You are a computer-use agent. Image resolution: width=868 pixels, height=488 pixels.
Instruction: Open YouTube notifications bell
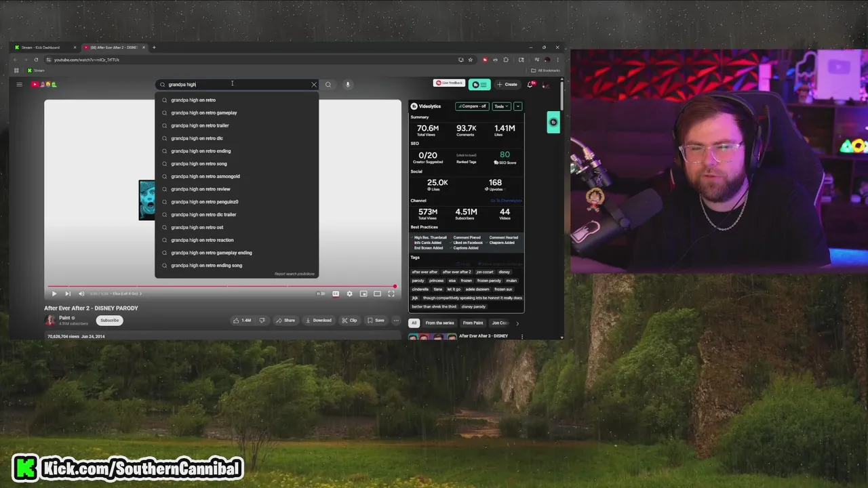(x=531, y=84)
